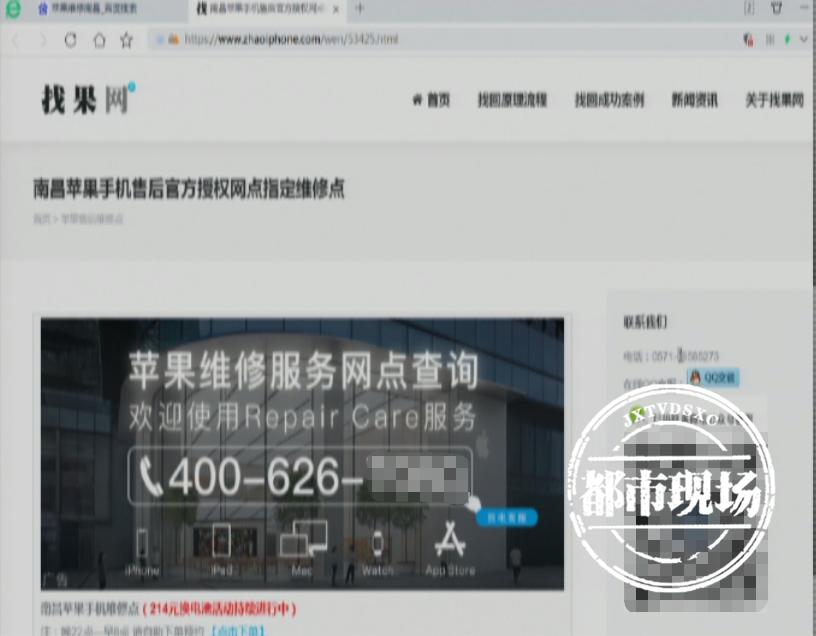Click the 苹果维修服务网点查询 banner headline
This screenshot has height=636, width=816.
pyautogui.click(x=303, y=371)
